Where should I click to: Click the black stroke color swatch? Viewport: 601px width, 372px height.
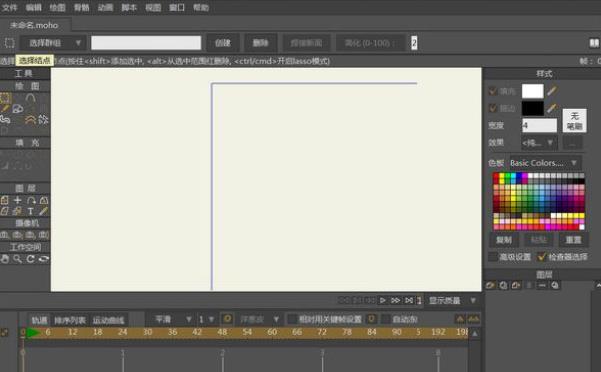532,108
